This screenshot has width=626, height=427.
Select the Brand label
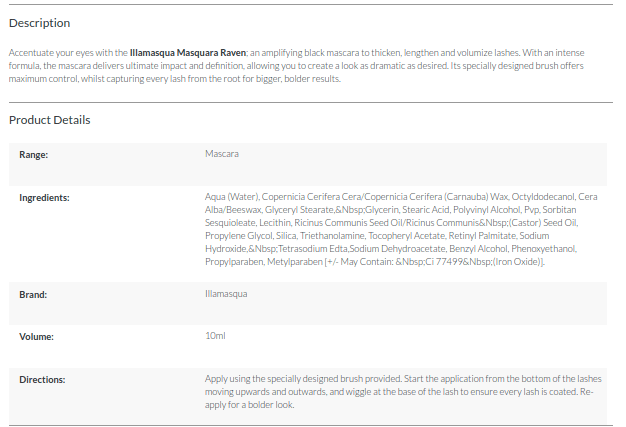point(34,295)
